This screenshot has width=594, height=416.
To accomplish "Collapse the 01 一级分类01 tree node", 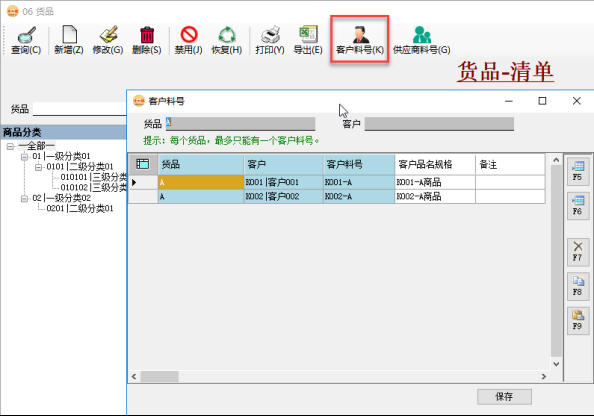I will tap(24, 156).
